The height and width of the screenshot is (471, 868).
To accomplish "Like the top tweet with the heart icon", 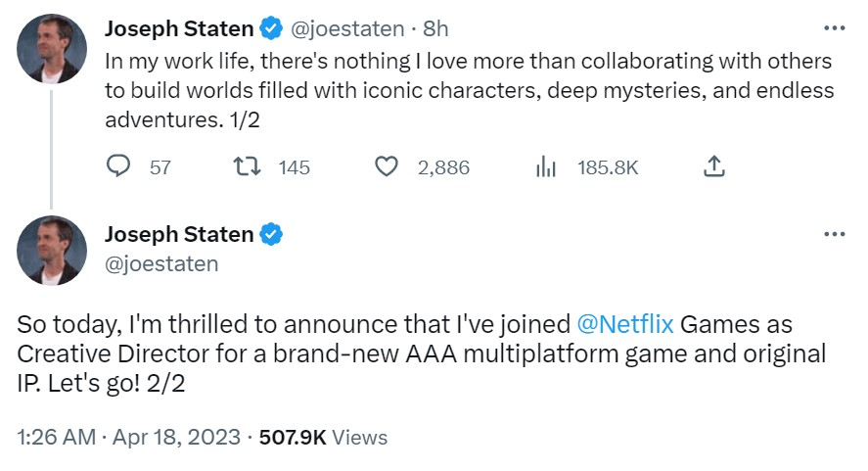I will tap(388, 167).
